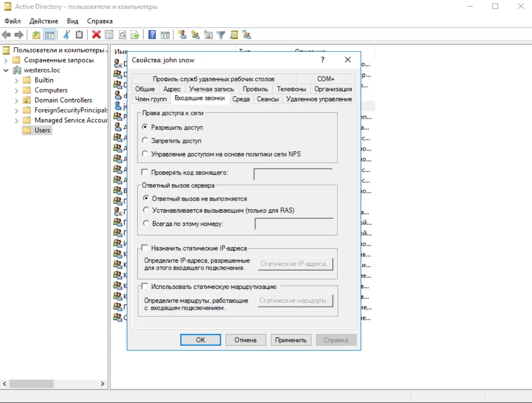532x403 pixels.
Task: Select the Deny access radio button
Action: pyautogui.click(x=145, y=140)
